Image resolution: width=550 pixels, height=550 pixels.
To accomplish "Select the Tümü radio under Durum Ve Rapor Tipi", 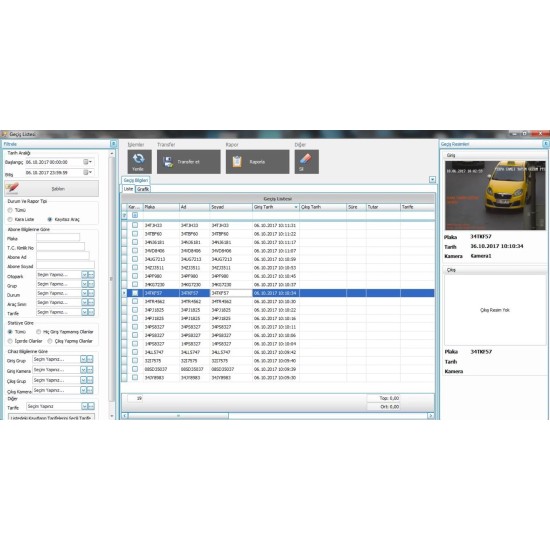I will coord(10,210).
